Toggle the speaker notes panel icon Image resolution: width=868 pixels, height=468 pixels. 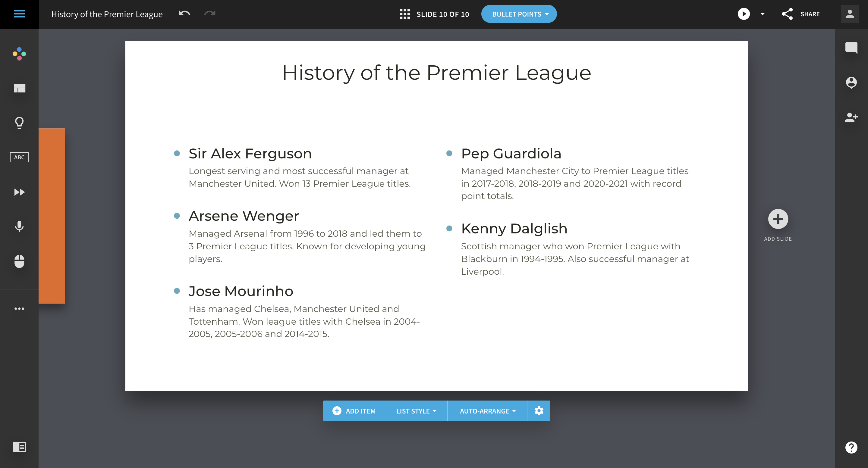point(19,447)
